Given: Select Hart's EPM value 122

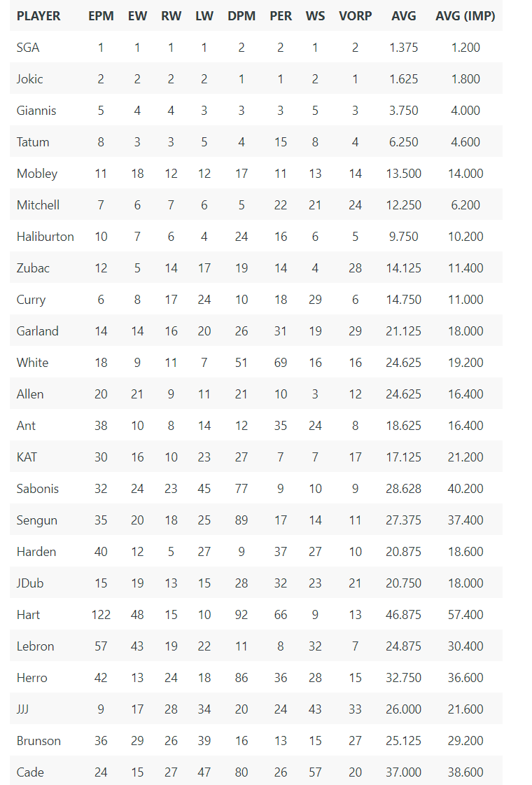Looking at the screenshot, I should coord(101,615).
